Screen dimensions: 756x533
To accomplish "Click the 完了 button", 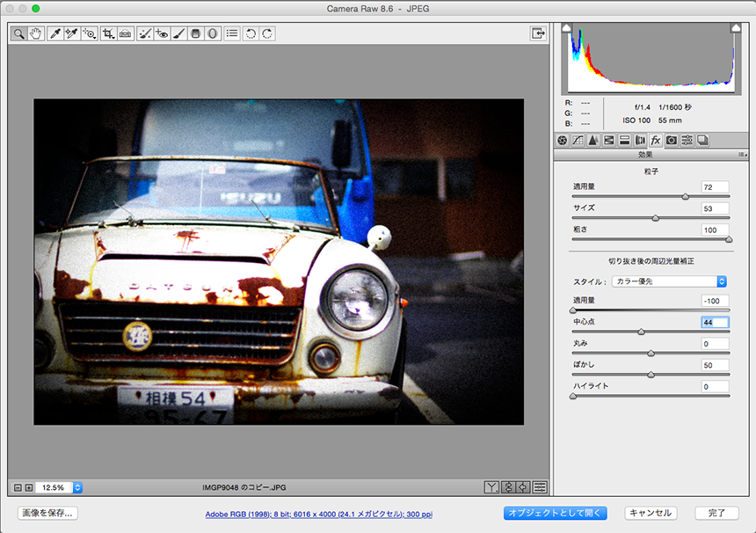I will pyautogui.click(x=716, y=514).
